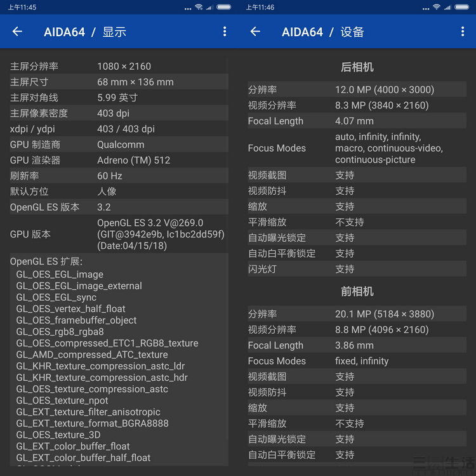Image resolution: width=476 pixels, height=476 pixels.
Task: Tap battery icon in right status bar
Action: point(462,7)
